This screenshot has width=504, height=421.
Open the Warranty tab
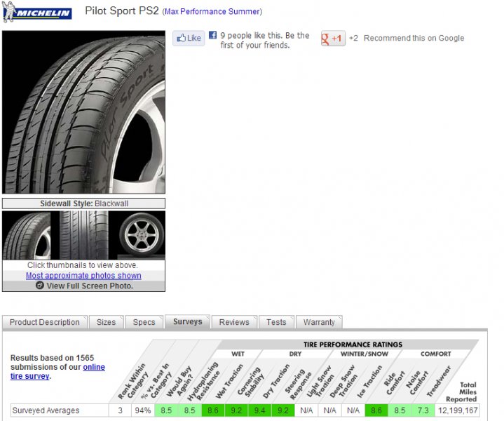(x=319, y=322)
